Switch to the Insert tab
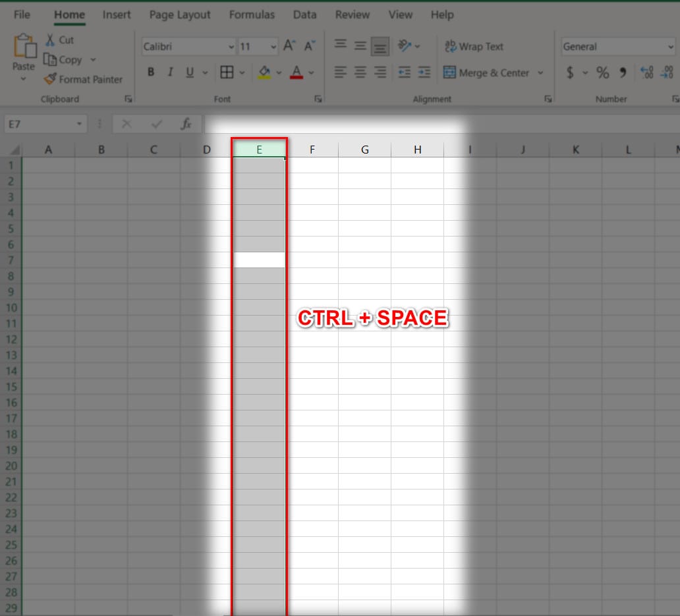 point(116,14)
